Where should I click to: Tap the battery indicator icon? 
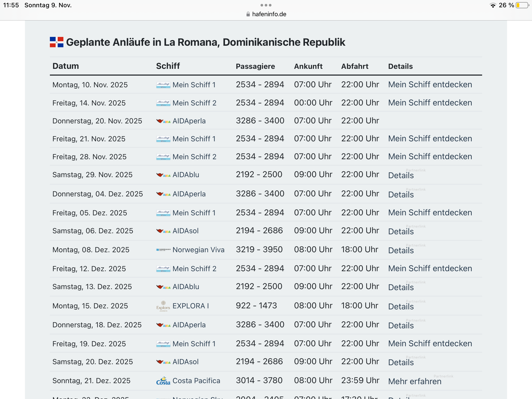[522, 5]
